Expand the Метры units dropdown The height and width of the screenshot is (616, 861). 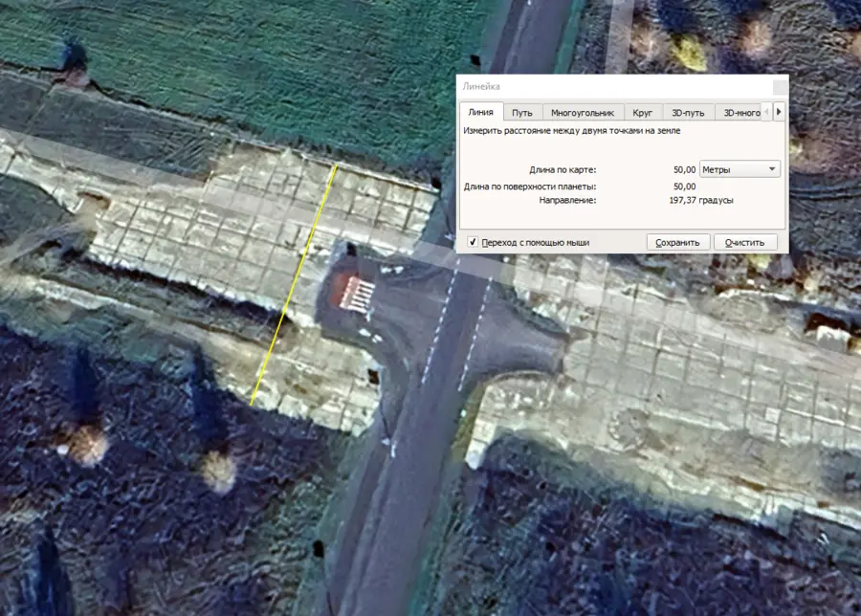coord(741,169)
